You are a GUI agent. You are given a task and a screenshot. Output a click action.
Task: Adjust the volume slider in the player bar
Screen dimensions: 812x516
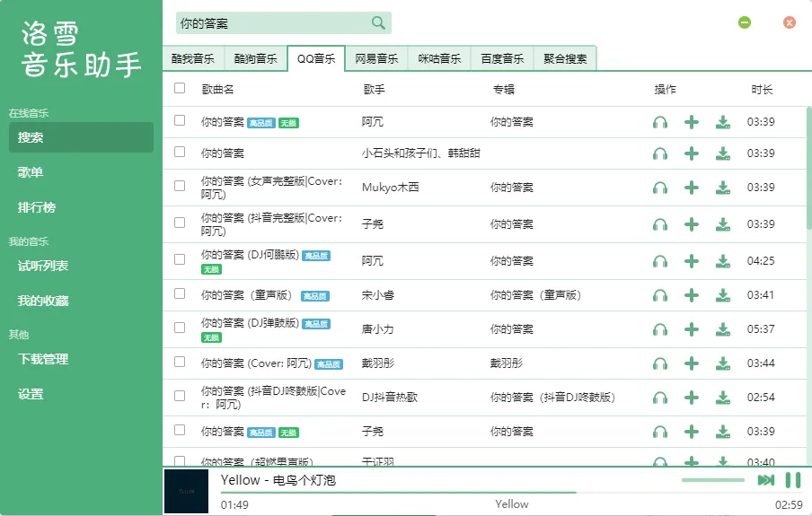712,480
